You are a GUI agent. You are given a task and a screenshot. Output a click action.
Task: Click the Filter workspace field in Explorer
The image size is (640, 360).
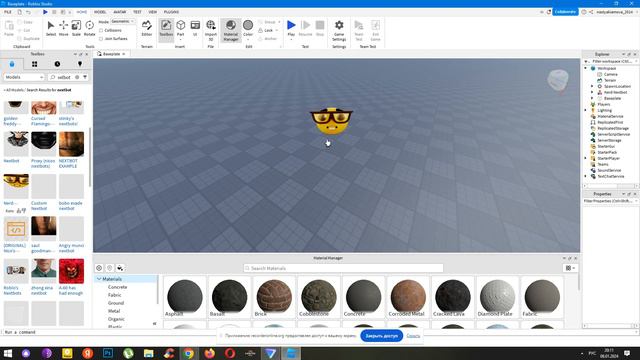[x=611, y=61]
